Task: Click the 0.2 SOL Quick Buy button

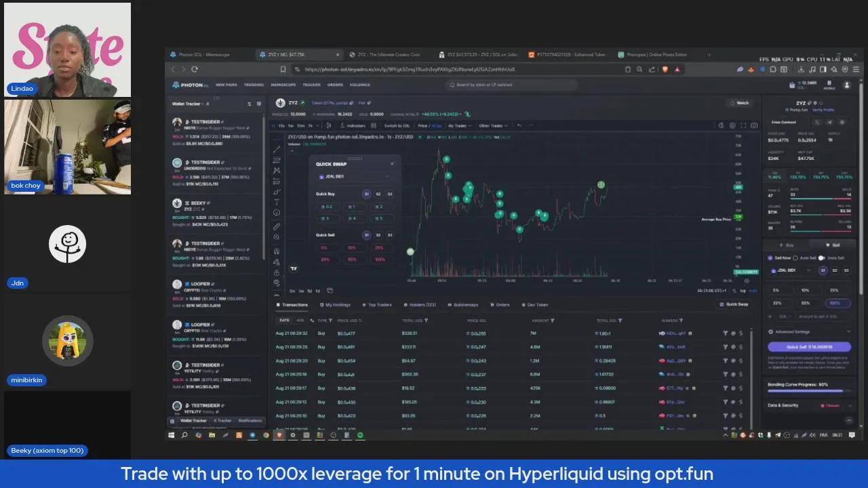Action: click(329, 207)
